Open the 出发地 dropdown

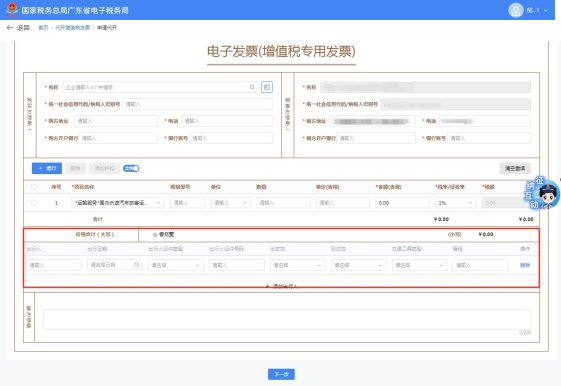pyautogui.click(x=298, y=265)
